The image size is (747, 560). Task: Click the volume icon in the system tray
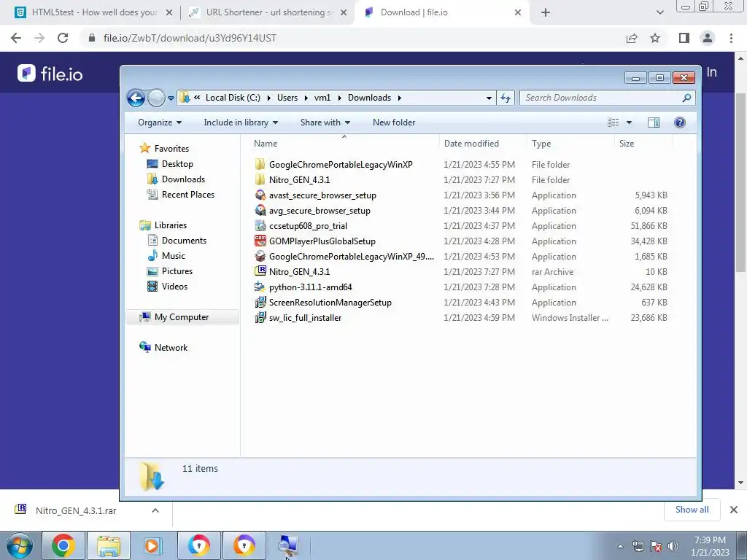pyautogui.click(x=673, y=546)
